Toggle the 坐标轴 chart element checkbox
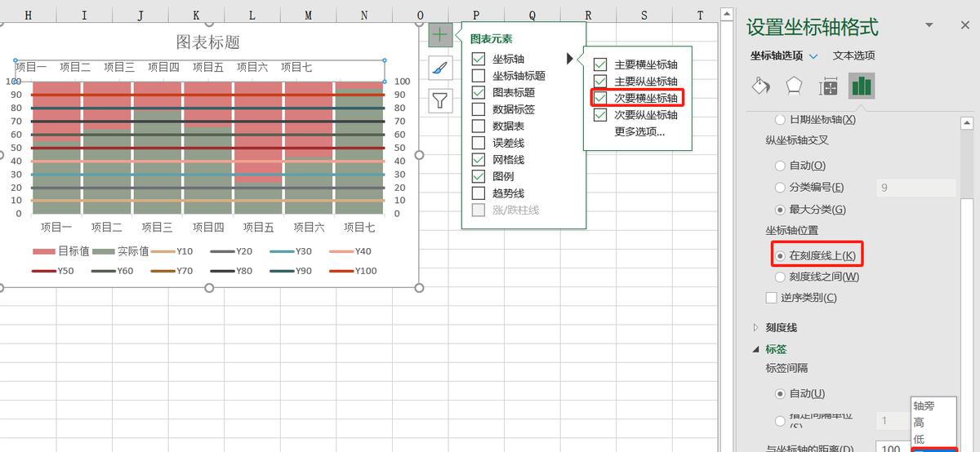 tap(479, 59)
